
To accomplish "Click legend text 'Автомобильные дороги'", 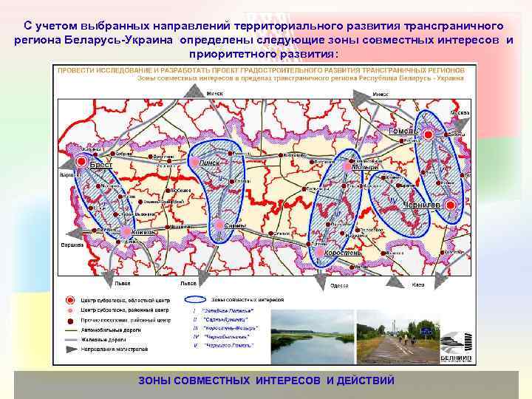I will coord(111,330).
